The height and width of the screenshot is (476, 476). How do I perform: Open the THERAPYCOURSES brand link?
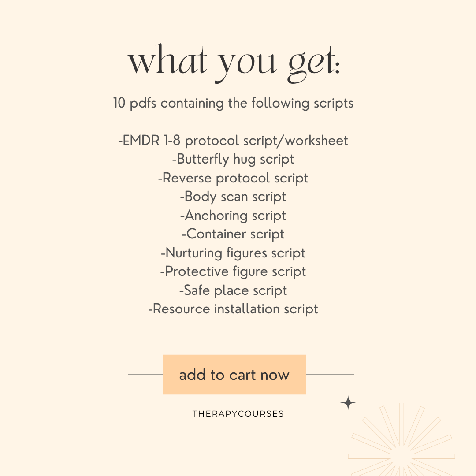[238, 414]
